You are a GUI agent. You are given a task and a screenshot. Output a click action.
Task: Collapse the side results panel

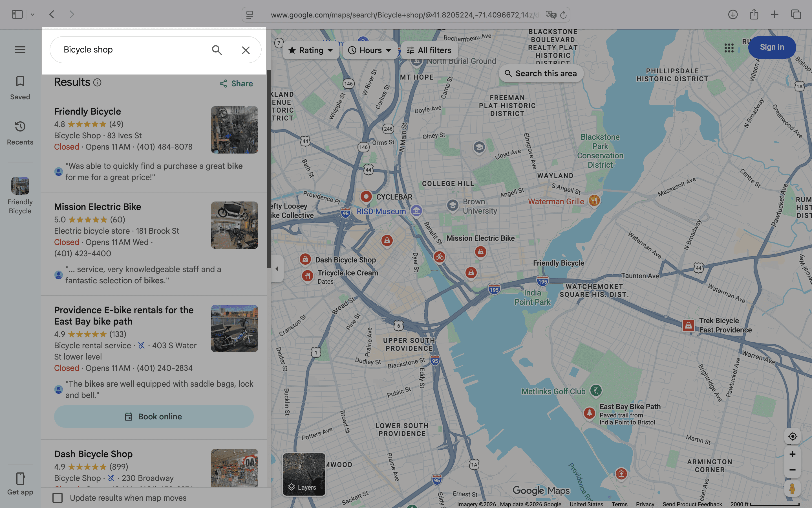(x=277, y=268)
